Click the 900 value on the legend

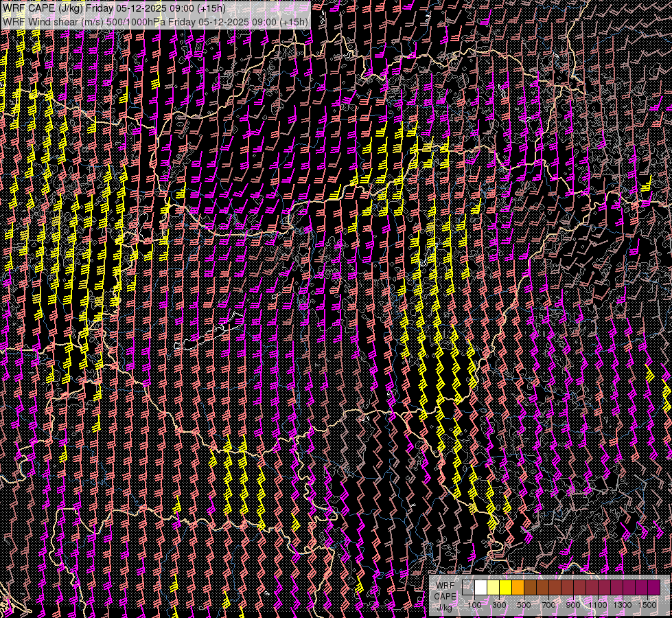pos(573,605)
